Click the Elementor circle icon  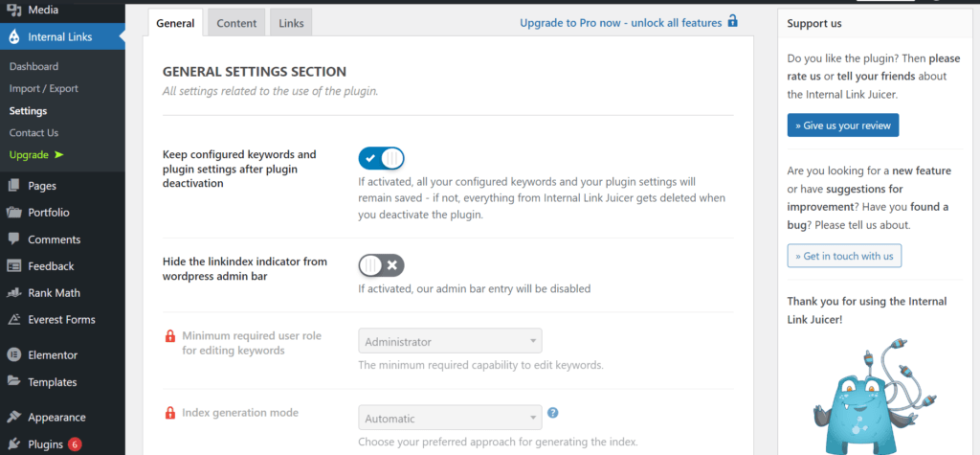pyautogui.click(x=13, y=354)
